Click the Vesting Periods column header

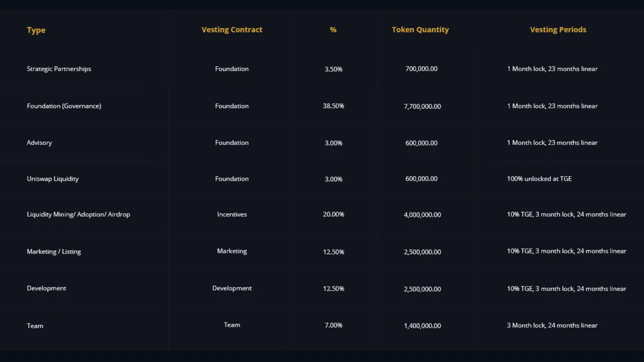click(558, 30)
